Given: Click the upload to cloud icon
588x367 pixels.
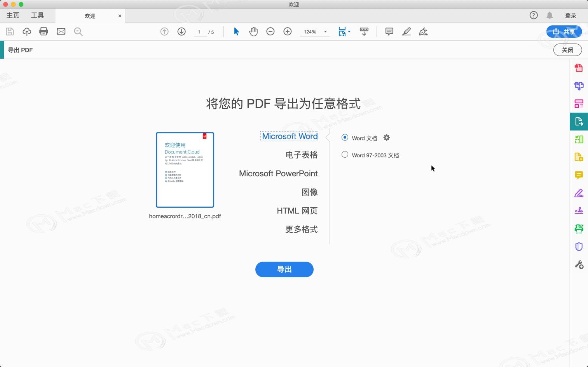Looking at the screenshot, I should (x=27, y=32).
